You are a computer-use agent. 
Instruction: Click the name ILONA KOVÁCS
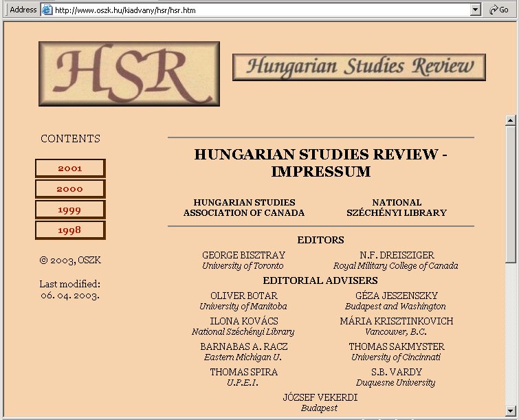[x=244, y=321]
